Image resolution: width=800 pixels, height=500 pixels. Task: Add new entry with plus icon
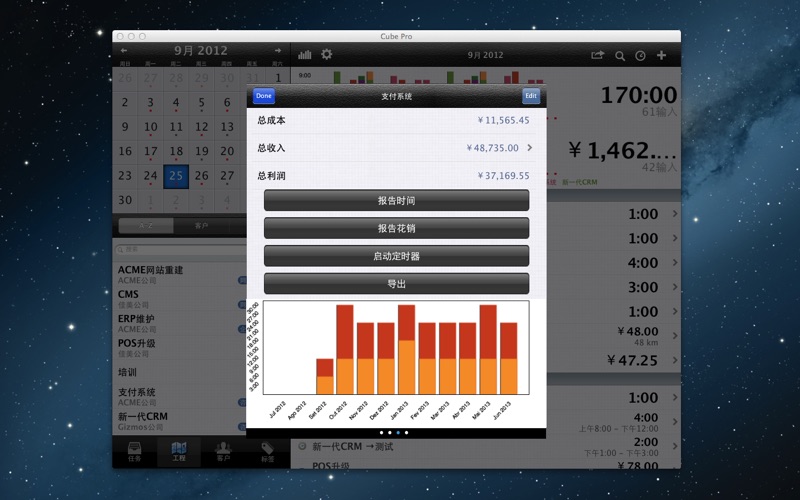[x=661, y=55]
